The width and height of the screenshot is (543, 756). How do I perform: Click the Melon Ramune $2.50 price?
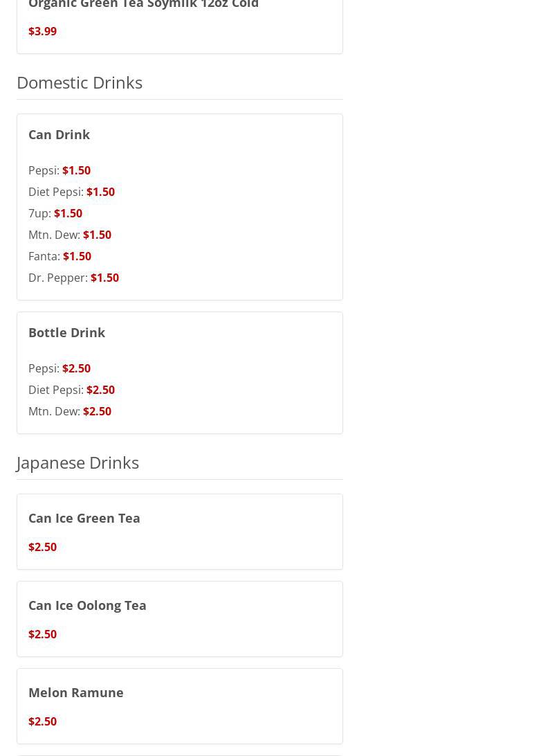42,721
